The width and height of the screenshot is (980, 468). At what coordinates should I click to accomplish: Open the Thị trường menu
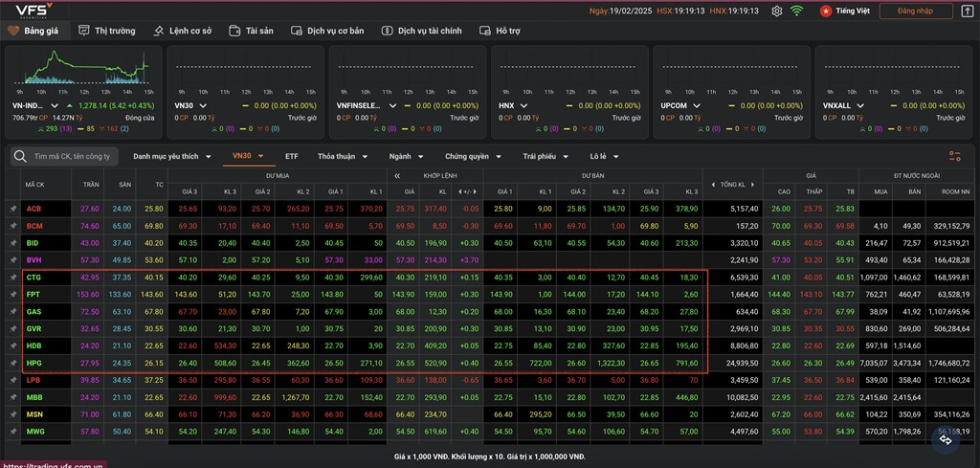click(x=107, y=31)
